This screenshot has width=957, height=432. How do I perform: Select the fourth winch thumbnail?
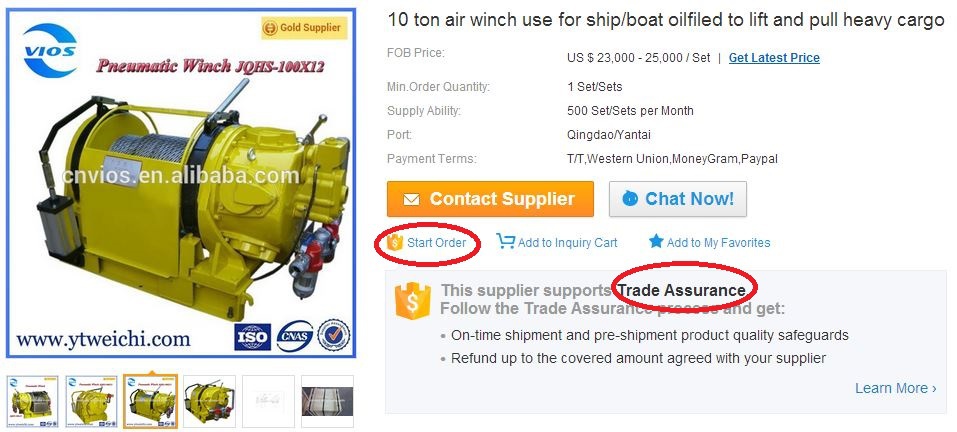pos(209,401)
